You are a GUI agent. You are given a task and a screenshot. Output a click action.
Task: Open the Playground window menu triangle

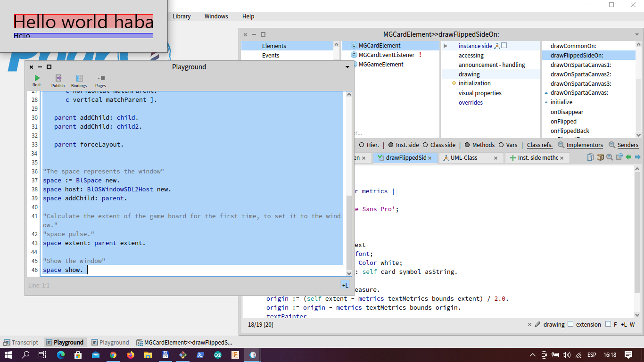tap(347, 67)
